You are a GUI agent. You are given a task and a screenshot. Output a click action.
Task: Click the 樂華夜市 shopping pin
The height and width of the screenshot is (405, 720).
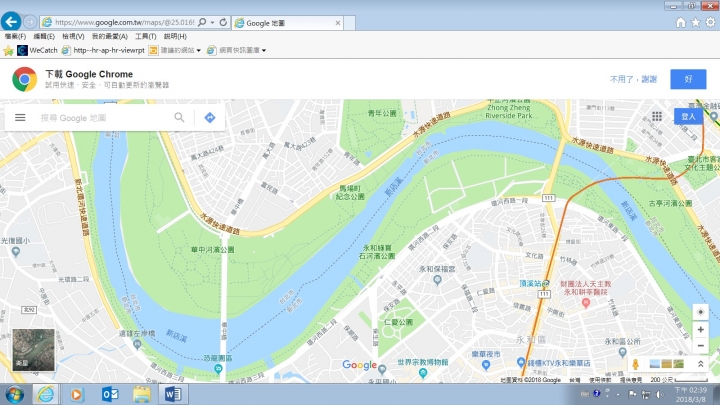[x=486, y=365]
